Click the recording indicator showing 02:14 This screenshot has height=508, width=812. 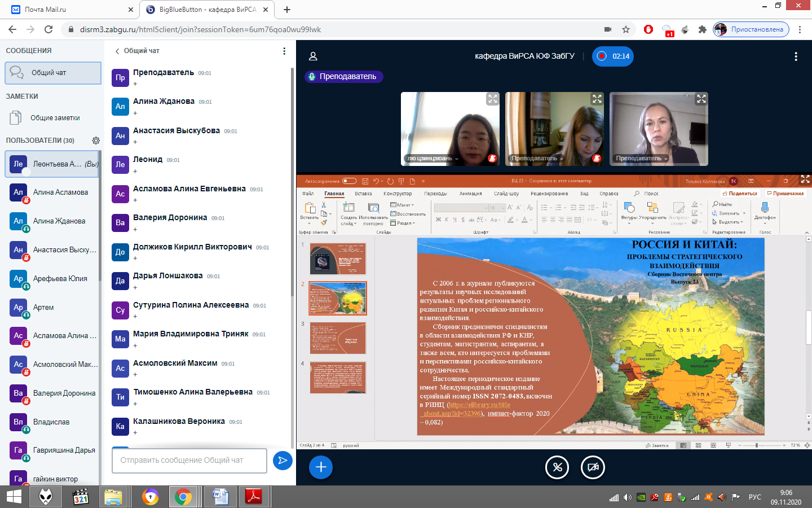click(x=613, y=56)
